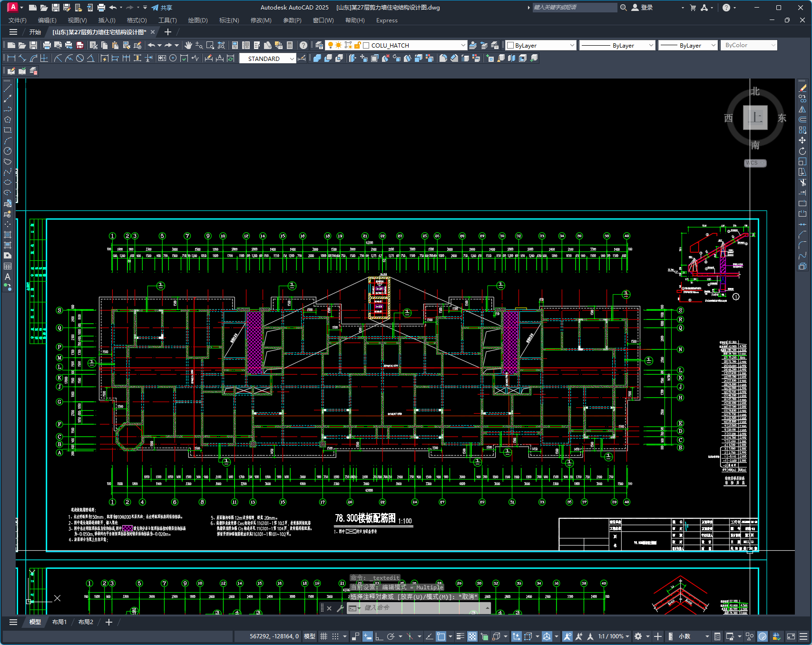
Task: Open the ByLayer color control dropdown
Action: (x=572, y=45)
